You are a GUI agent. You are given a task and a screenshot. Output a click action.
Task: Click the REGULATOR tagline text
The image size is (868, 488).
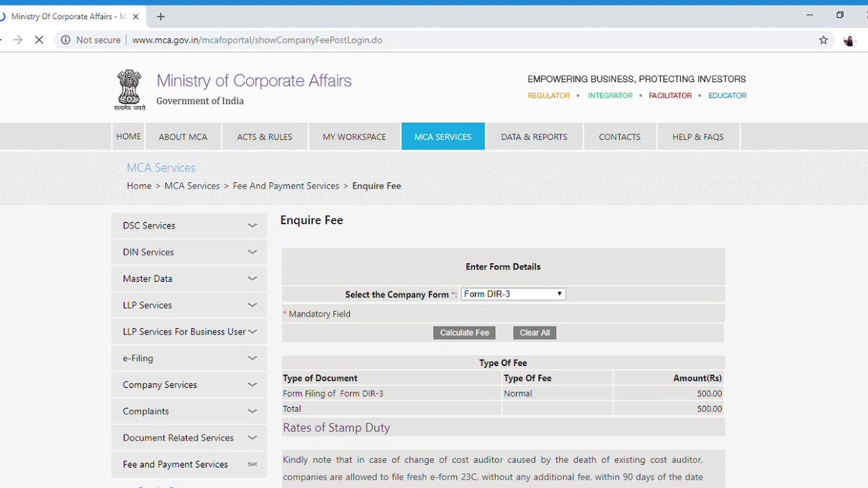[x=549, y=96]
